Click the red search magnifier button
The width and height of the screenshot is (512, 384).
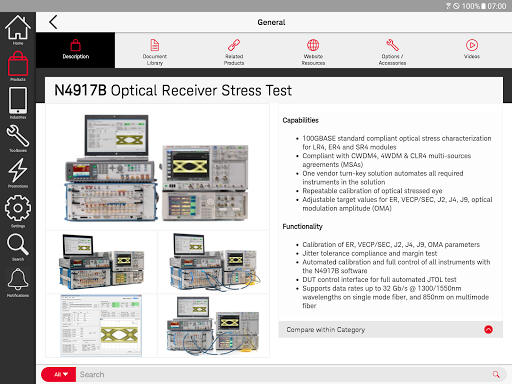coord(496,374)
